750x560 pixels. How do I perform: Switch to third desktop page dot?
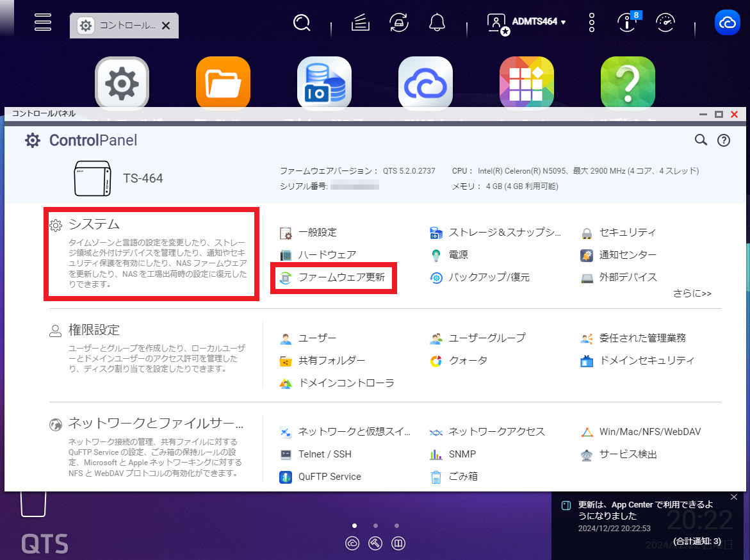[x=396, y=525]
